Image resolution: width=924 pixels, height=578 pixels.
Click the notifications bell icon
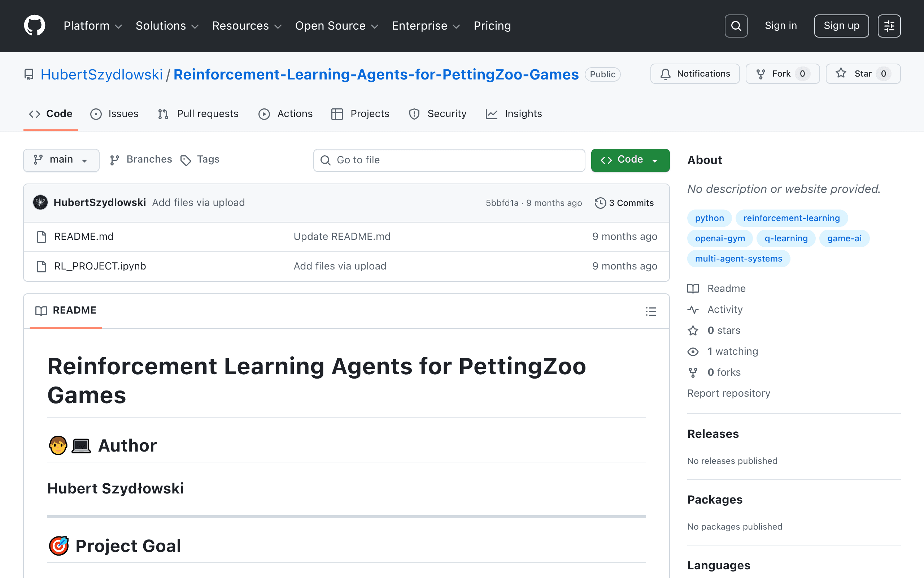(666, 74)
